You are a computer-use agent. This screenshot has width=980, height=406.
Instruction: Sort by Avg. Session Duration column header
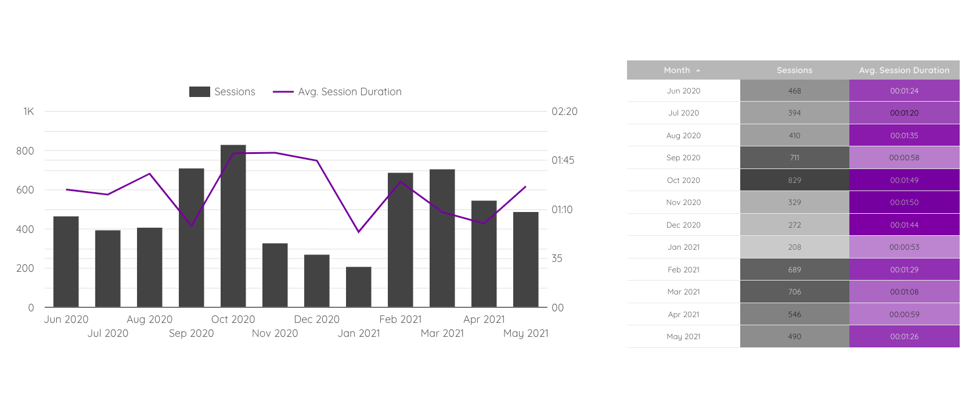point(904,70)
